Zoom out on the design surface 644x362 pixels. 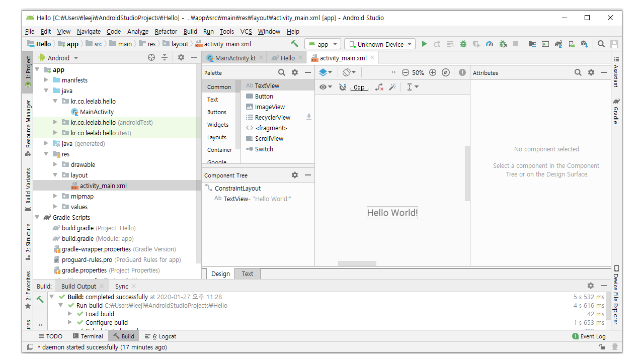point(406,72)
